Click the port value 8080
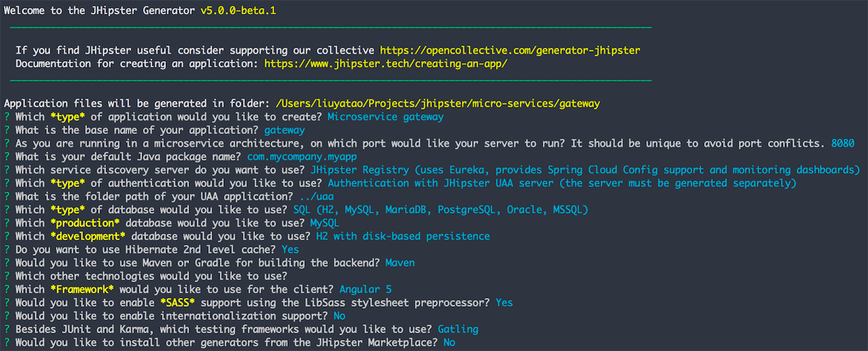 tap(843, 144)
